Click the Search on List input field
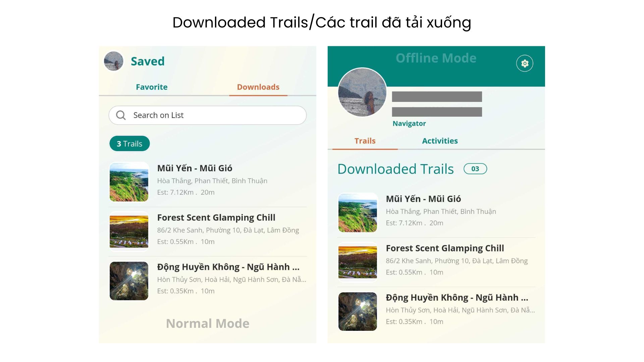The width and height of the screenshot is (644, 362). [207, 115]
